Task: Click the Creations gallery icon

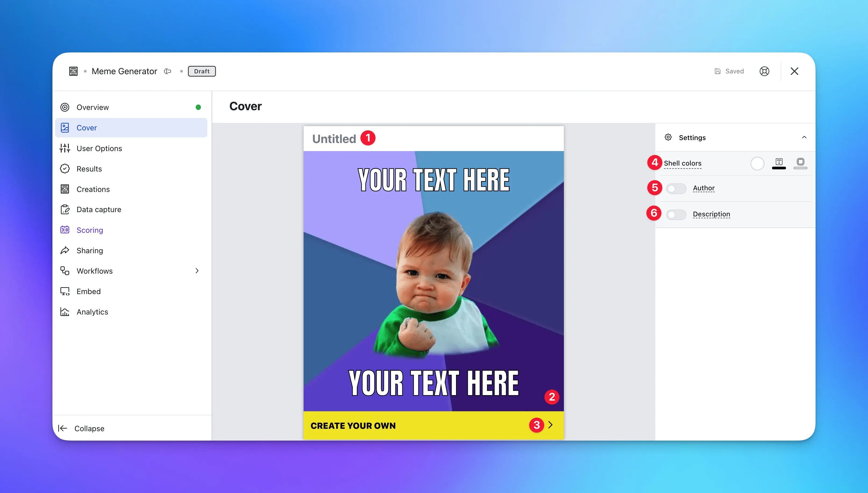Action: pyautogui.click(x=65, y=189)
